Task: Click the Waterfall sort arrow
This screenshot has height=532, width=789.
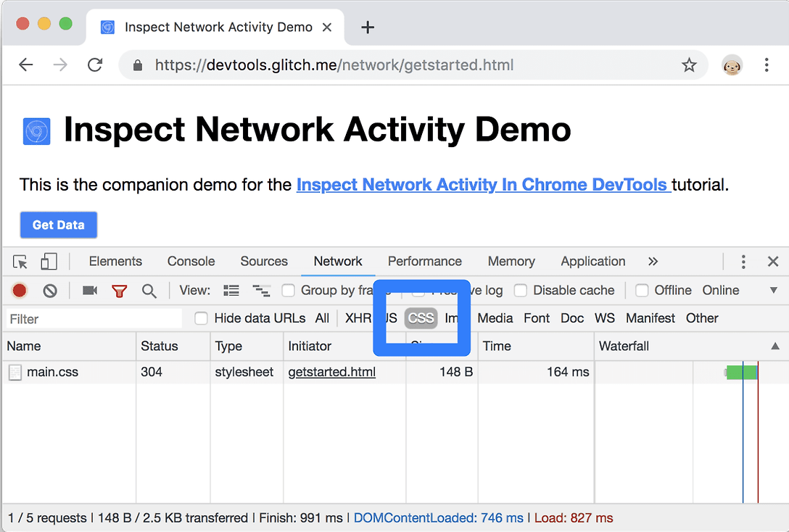Action: pos(775,346)
